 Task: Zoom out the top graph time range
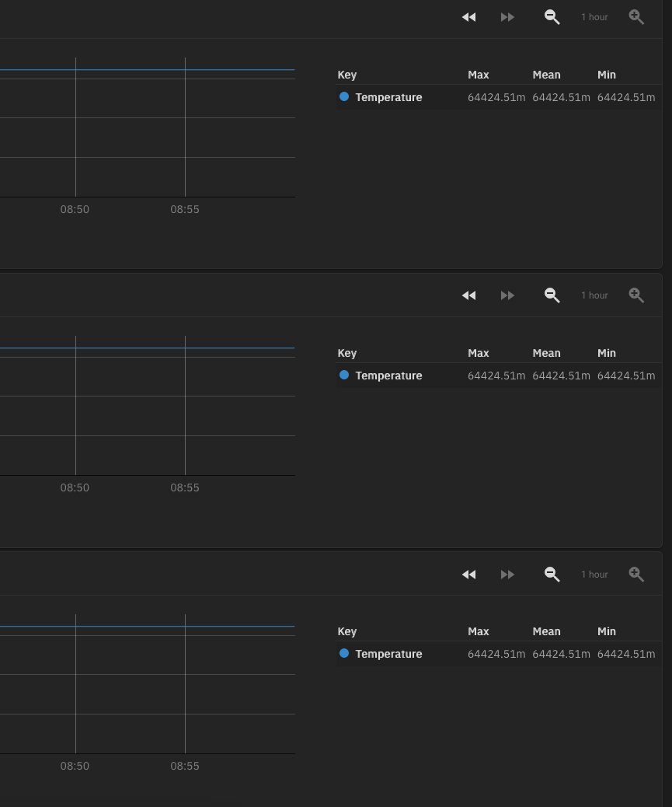click(552, 17)
